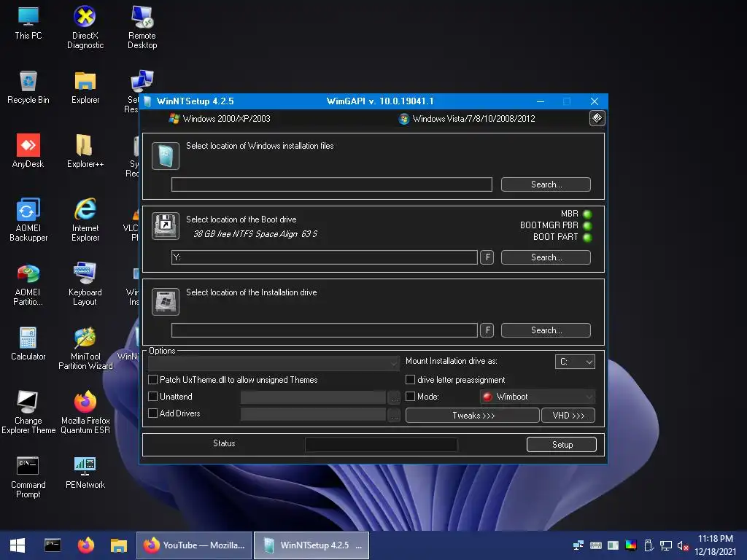Enable Patch UxTheme.dll checkbox
The height and width of the screenshot is (560, 747).
click(153, 379)
